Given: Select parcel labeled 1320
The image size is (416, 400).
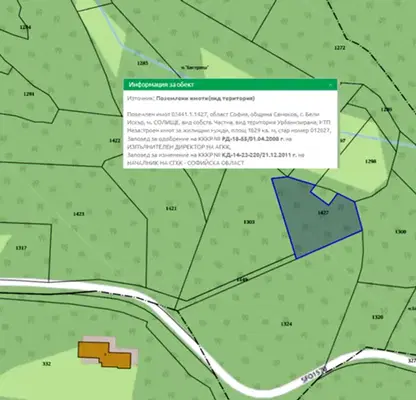Looking at the screenshot, I should 377,317.
